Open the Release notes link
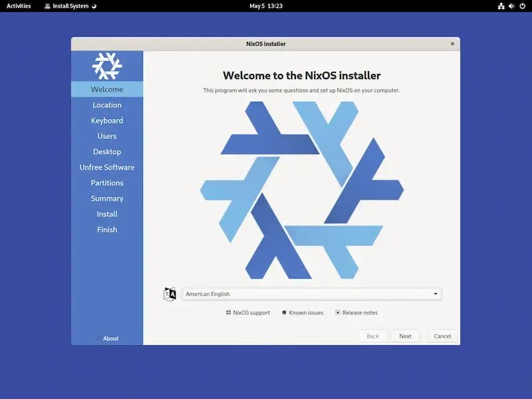 pyautogui.click(x=356, y=313)
